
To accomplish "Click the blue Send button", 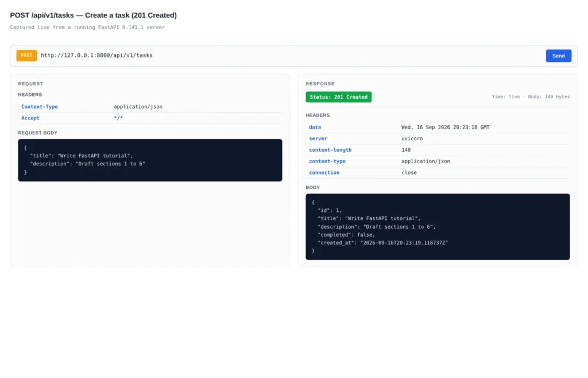I will [558, 56].
